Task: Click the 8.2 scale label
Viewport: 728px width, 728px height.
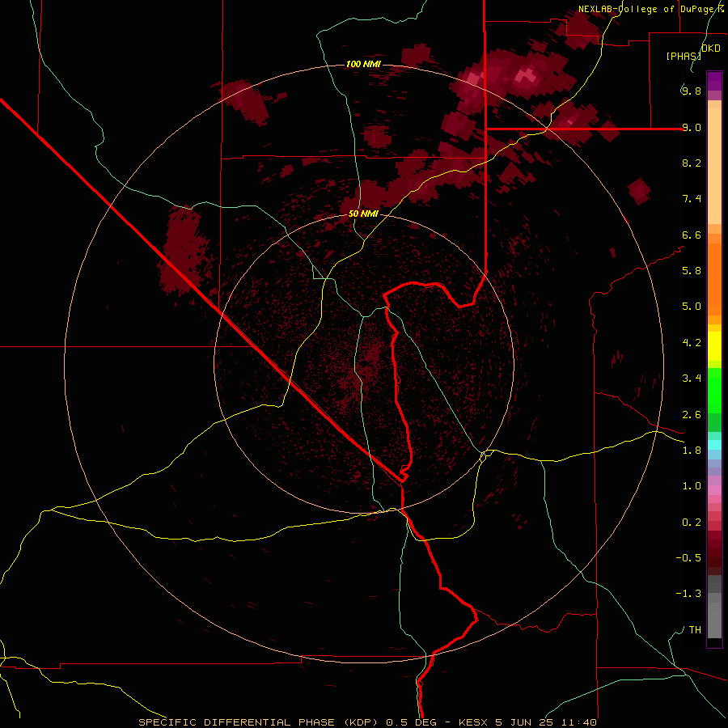Action: coord(692,163)
